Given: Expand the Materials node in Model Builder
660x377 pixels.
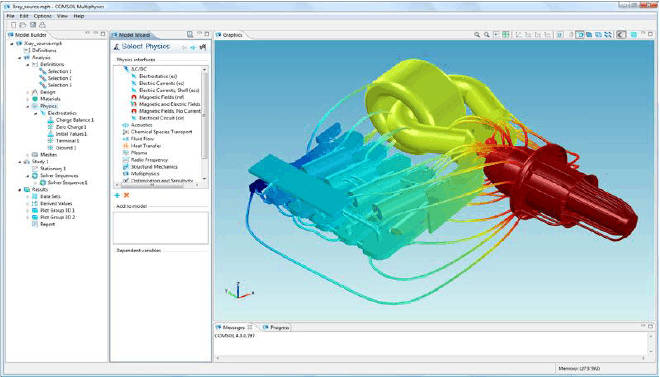Looking at the screenshot, I should point(28,99).
